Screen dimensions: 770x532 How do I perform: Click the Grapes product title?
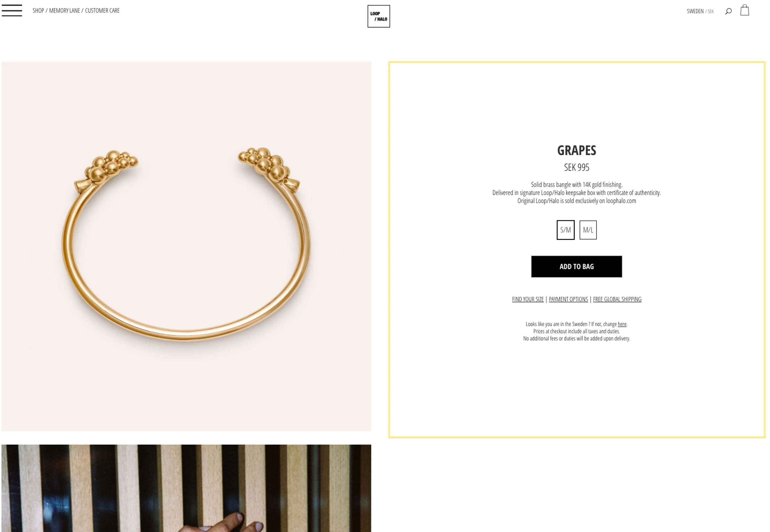pos(576,150)
